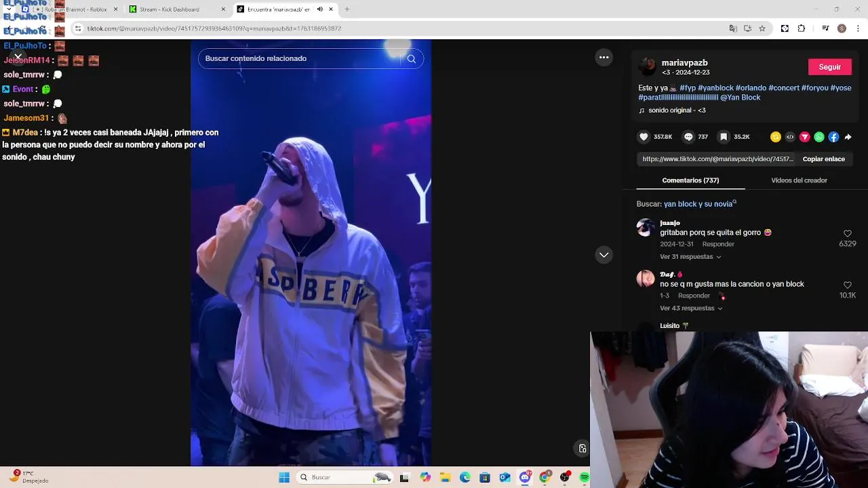Open Chrome profile avatar
868x488 pixels.
pyautogui.click(x=842, y=28)
